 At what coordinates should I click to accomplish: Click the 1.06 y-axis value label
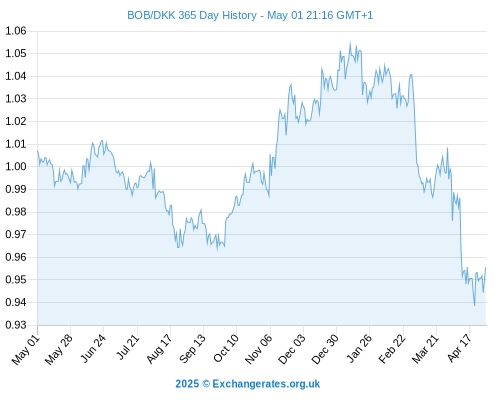point(16,31)
